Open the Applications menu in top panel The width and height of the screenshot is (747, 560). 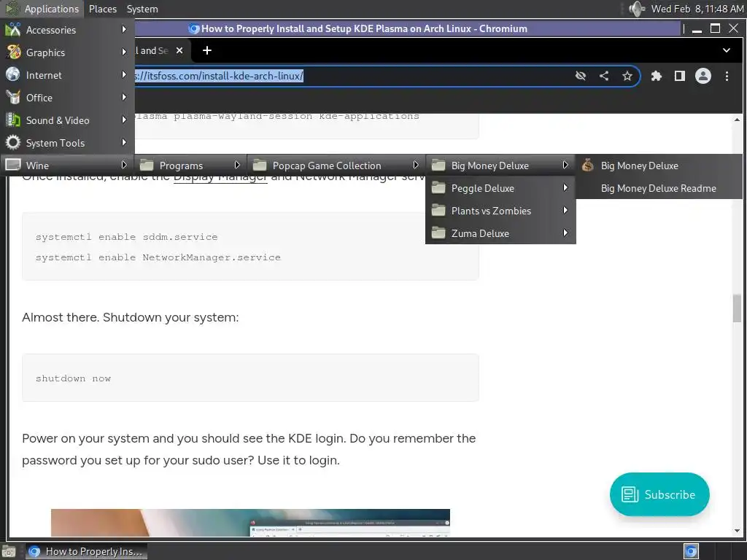(x=42, y=9)
